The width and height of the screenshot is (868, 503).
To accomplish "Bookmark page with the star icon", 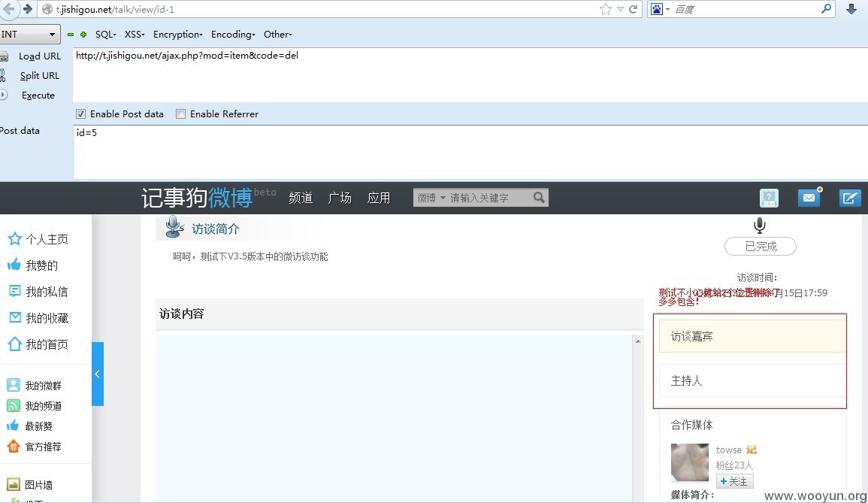I will [606, 9].
